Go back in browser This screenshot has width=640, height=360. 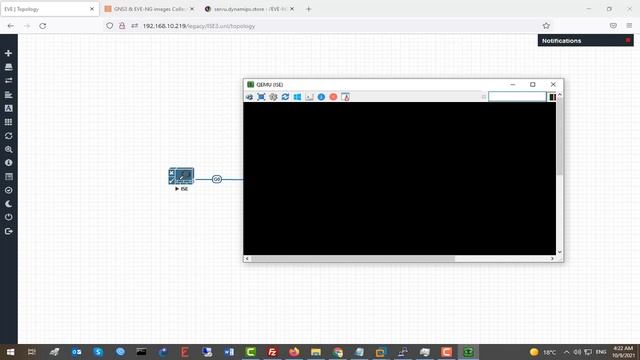[11, 26]
